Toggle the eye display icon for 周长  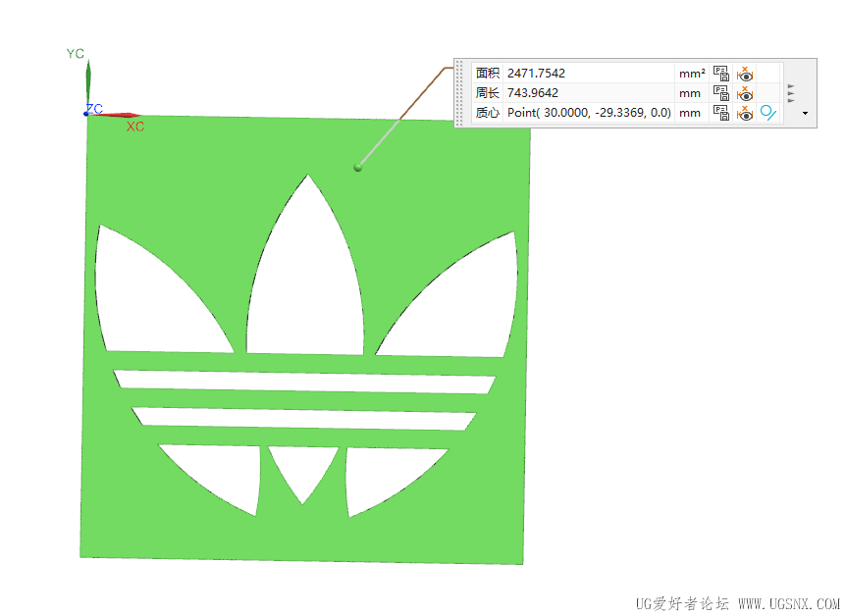coord(745,92)
